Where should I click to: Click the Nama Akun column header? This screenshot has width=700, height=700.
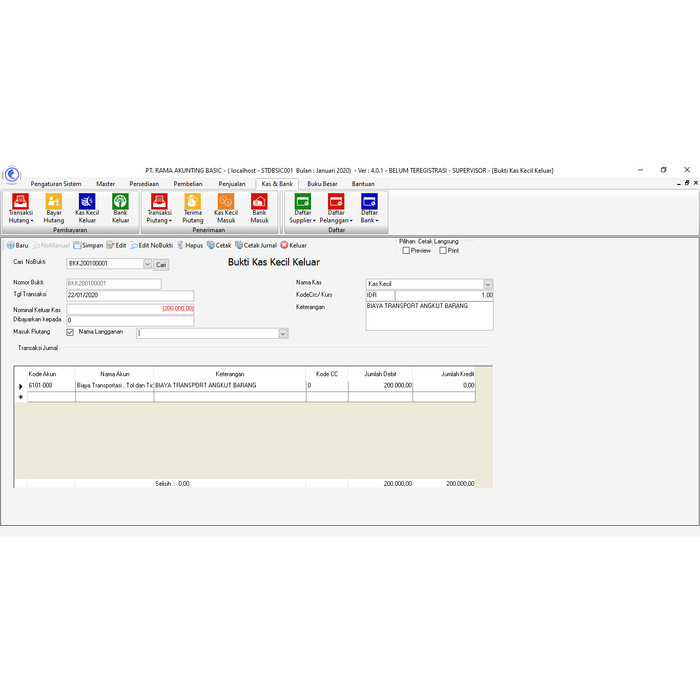tap(115, 374)
